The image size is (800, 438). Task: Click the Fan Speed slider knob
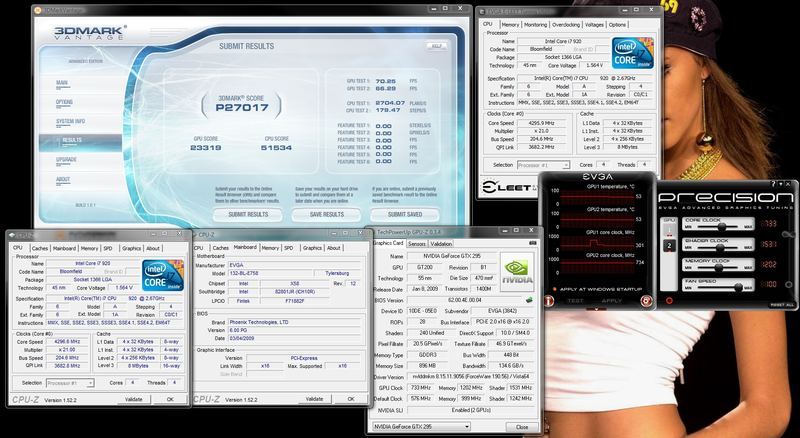pyautogui.click(x=738, y=288)
